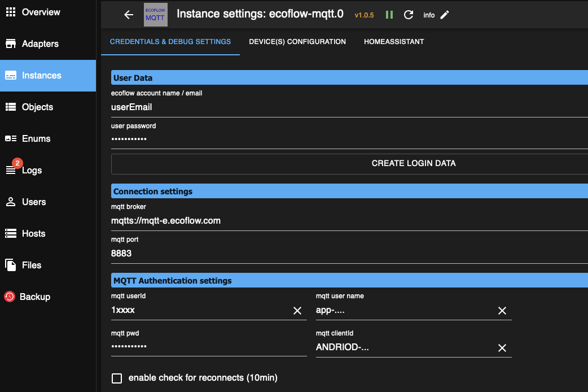Screen dimensions: 588x392
Task: Open the Overview grid icon
Action: pos(11,12)
